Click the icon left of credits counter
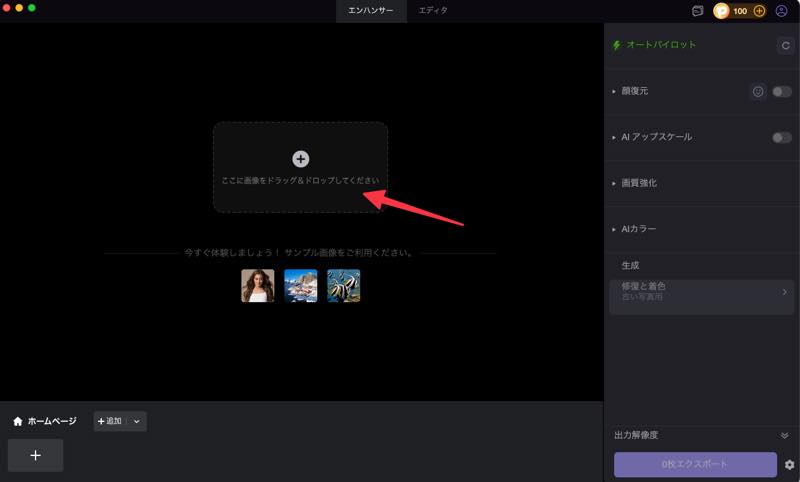The height and width of the screenshot is (482, 800). tap(698, 11)
